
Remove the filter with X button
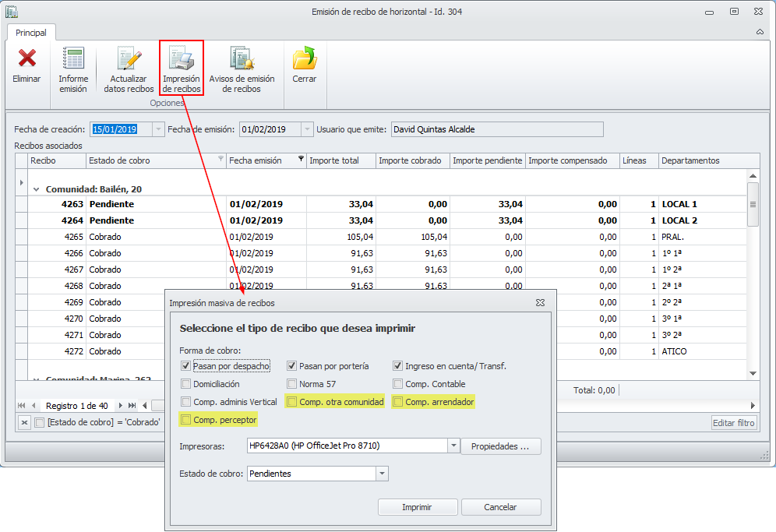pyautogui.click(x=25, y=422)
